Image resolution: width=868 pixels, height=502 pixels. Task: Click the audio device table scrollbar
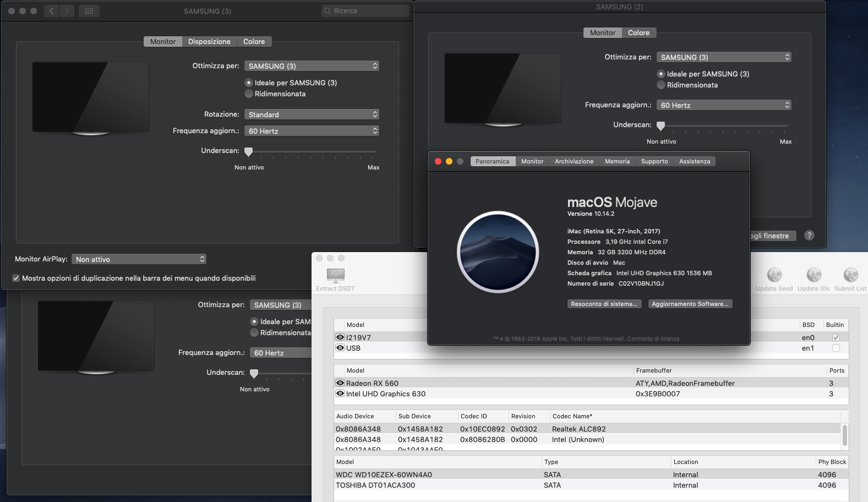pyautogui.click(x=844, y=436)
